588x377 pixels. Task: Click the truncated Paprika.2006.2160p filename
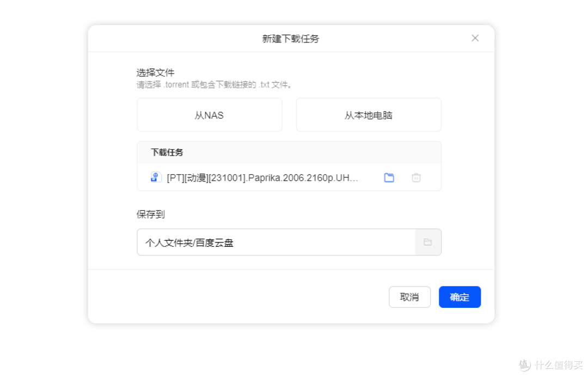261,177
